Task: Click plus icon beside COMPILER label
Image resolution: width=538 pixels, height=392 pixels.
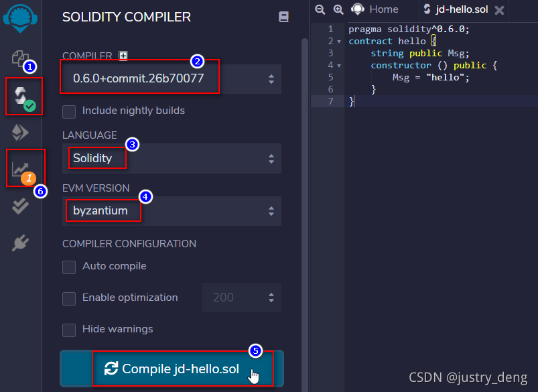Action: (x=123, y=56)
